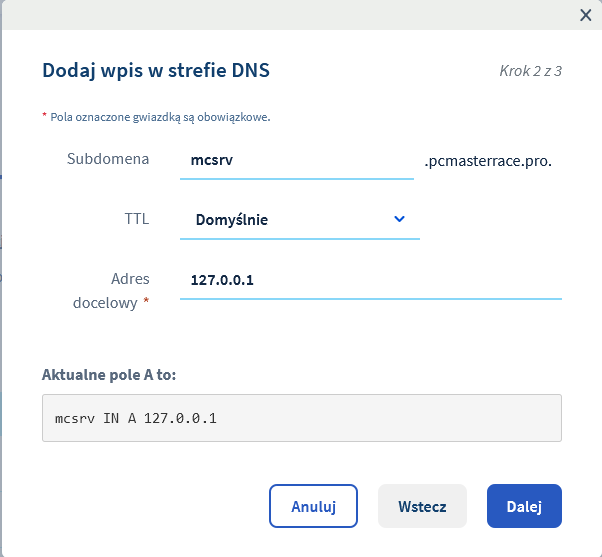Click the .pcmasterrace.pro. domain suffix
Viewport: 602px width, 557px height.
point(487,160)
